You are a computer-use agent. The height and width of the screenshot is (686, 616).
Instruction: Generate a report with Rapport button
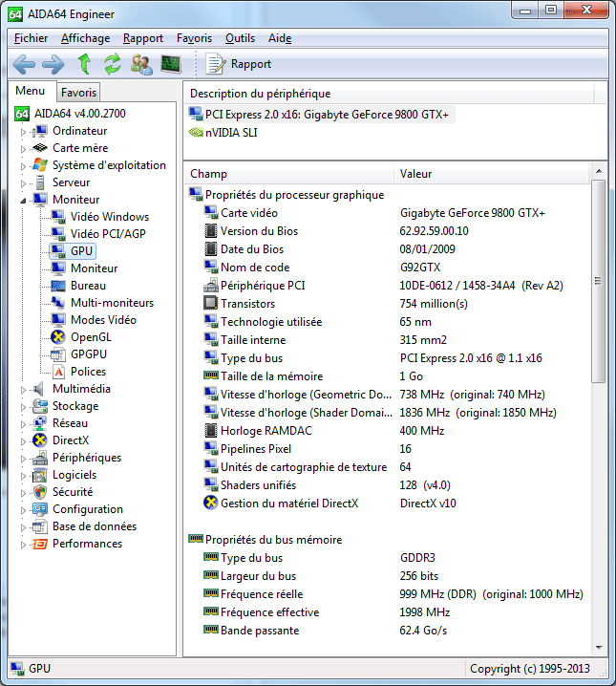click(239, 64)
